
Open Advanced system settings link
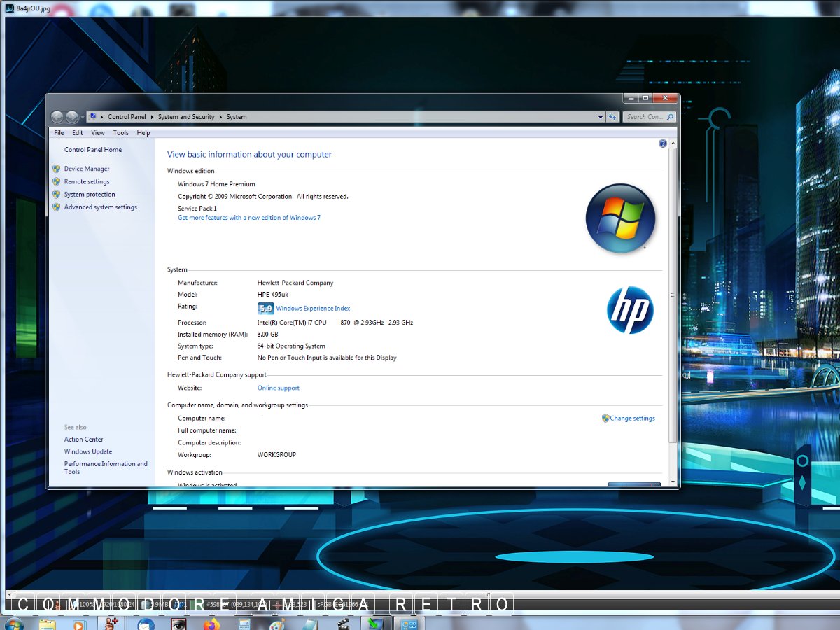pyautogui.click(x=100, y=207)
